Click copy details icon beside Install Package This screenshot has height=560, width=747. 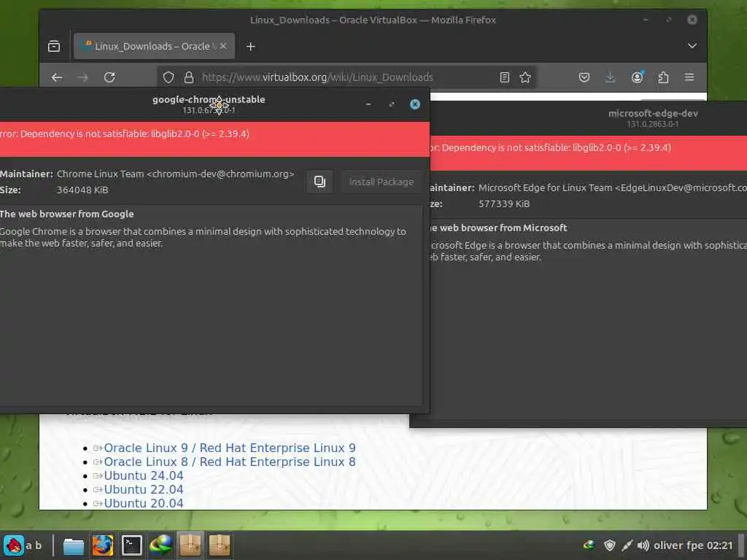click(320, 182)
